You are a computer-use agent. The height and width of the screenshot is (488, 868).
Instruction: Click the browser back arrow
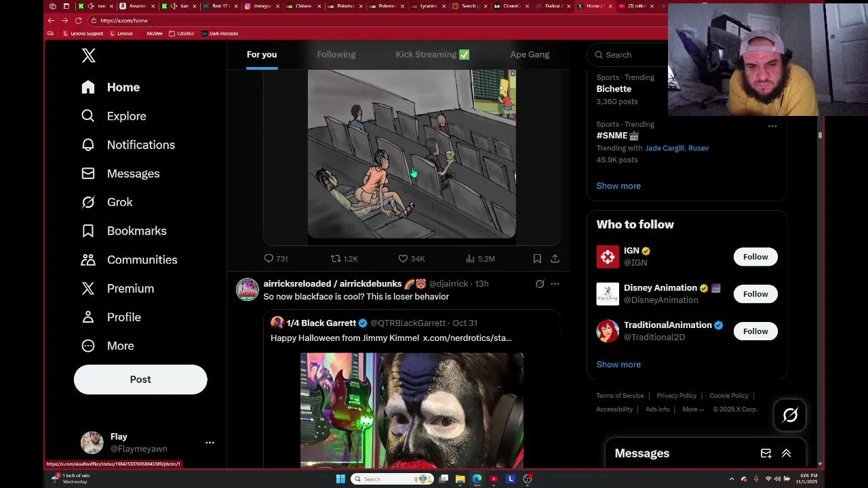pyautogui.click(x=51, y=20)
